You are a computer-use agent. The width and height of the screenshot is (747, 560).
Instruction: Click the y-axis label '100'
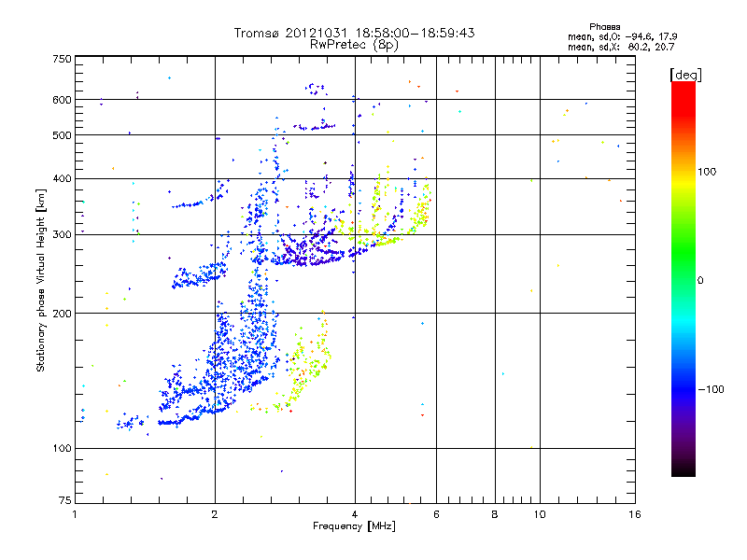click(62, 449)
